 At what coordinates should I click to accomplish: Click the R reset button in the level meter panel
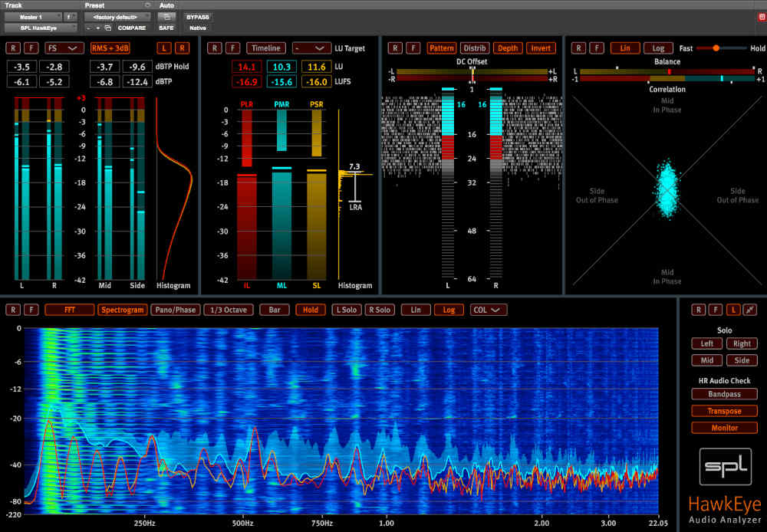13,48
